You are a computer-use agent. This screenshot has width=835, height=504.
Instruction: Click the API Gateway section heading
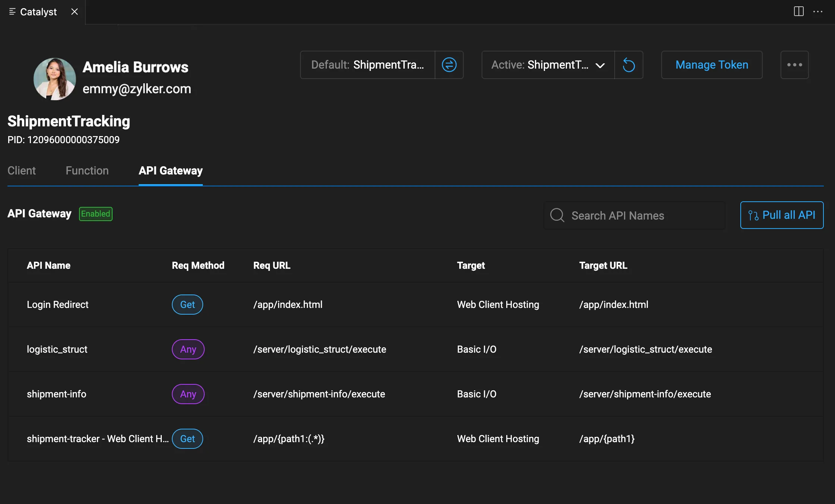tap(39, 214)
